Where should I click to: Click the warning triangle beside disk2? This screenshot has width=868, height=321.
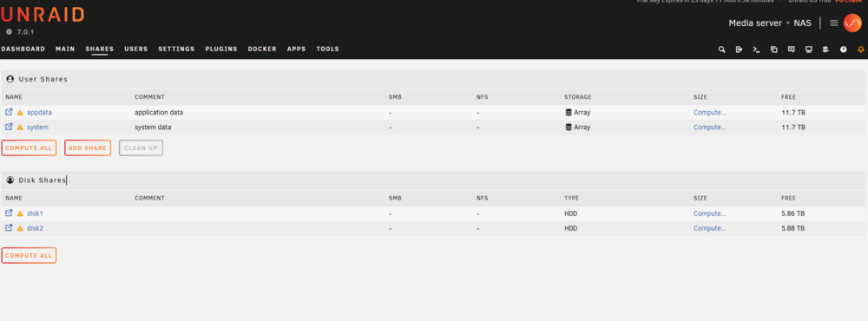[x=21, y=228]
